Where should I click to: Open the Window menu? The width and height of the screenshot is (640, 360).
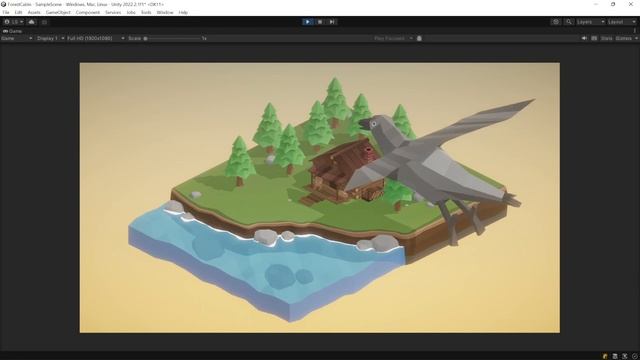click(165, 12)
